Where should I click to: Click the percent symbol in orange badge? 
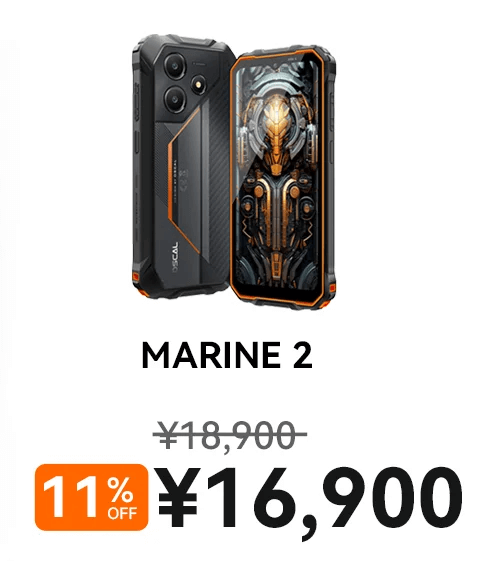(x=120, y=491)
